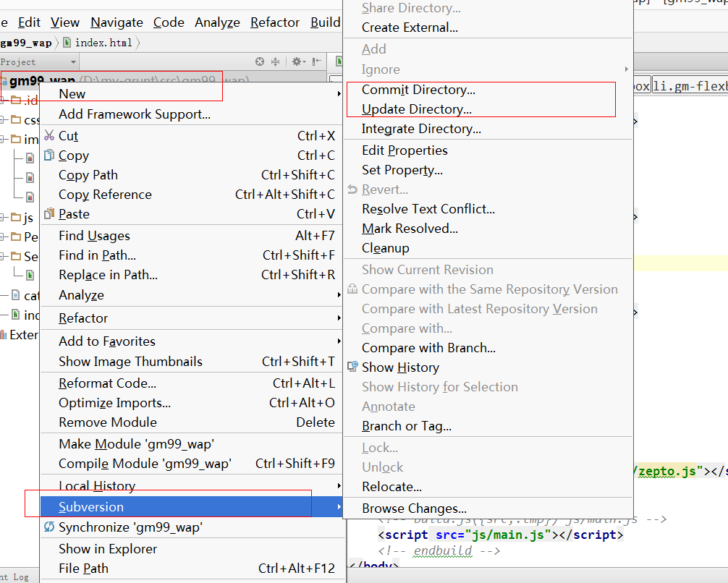Click the Show History icon
Viewport: 728px width, 583px height.
[x=353, y=367]
